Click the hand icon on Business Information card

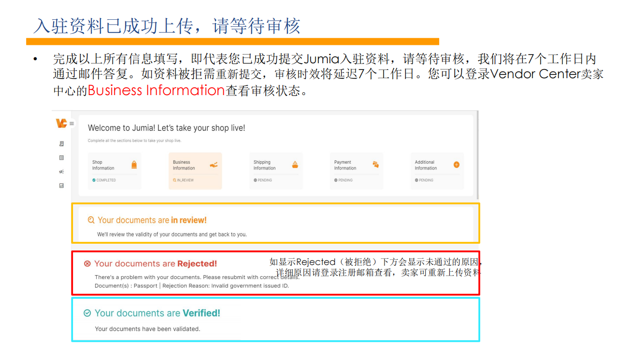pyautogui.click(x=214, y=165)
